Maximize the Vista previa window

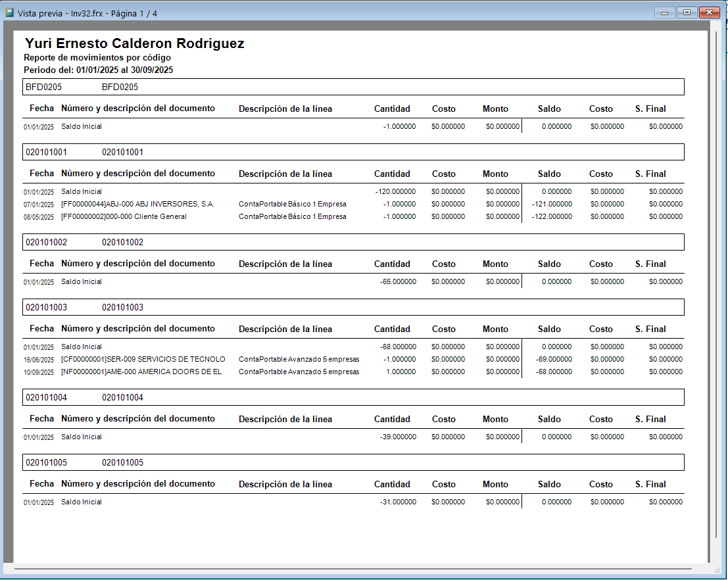687,12
